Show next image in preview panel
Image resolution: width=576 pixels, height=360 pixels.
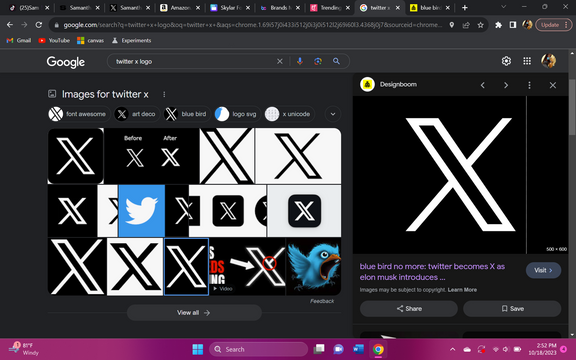click(506, 85)
